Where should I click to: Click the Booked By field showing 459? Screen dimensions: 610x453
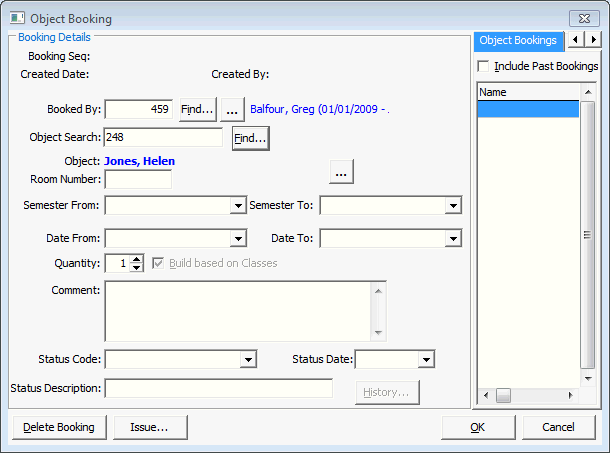pyautogui.click(x=138, y=109)
